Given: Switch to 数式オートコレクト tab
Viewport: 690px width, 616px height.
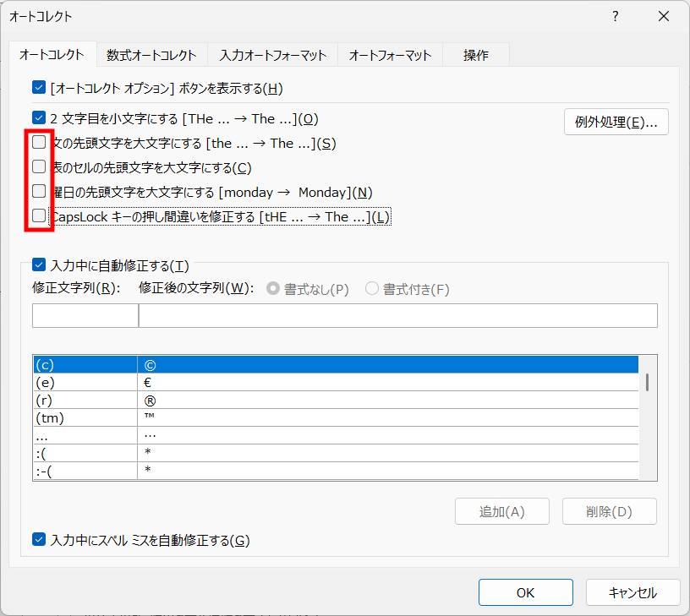Looking at the screenshot, I should coord(151,55).
